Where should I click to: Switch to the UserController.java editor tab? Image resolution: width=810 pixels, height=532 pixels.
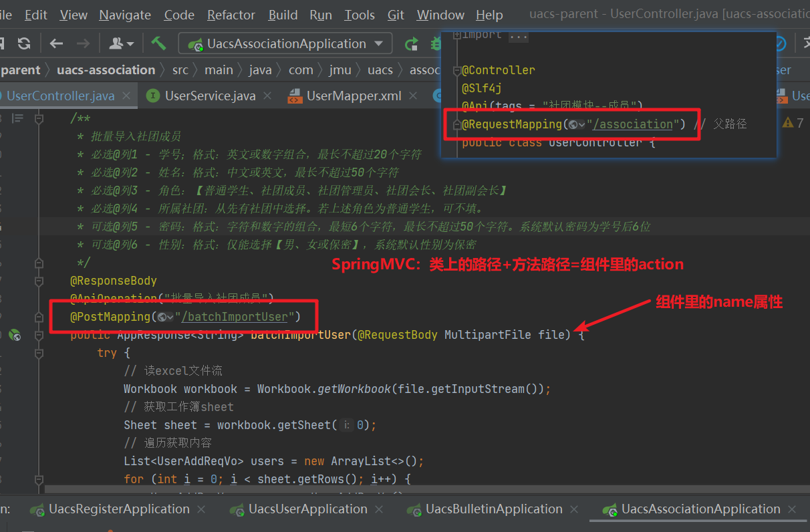pos(60,96)
